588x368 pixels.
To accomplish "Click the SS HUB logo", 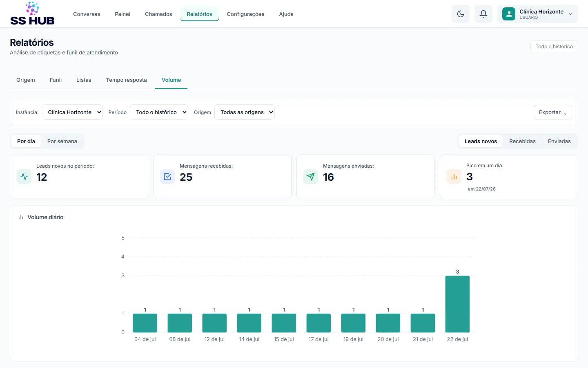I will pos(32,13).
